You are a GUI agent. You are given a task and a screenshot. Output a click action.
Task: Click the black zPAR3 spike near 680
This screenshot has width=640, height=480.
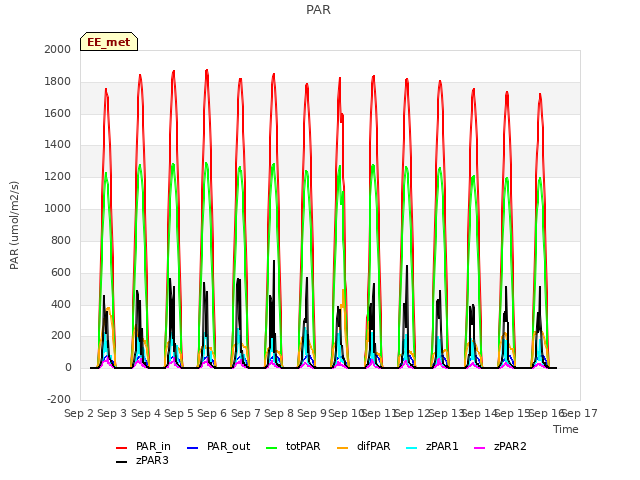tap(274, 261)
